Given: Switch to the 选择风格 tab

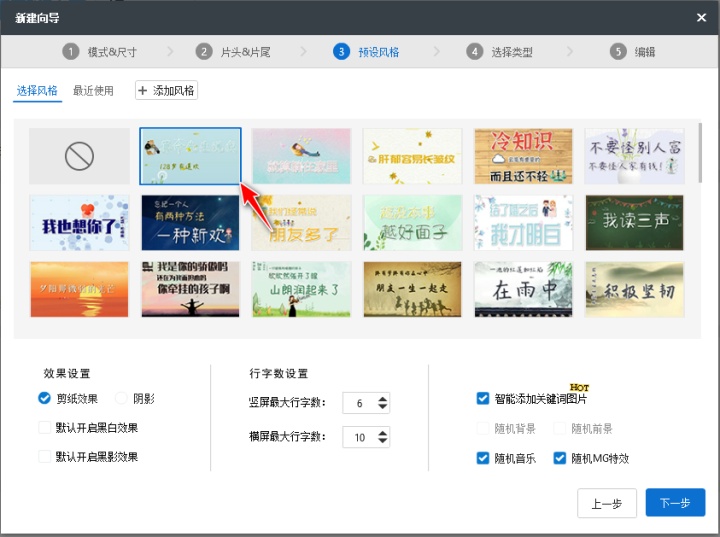Looking at the screenshot, I should (x=37, y=90).
